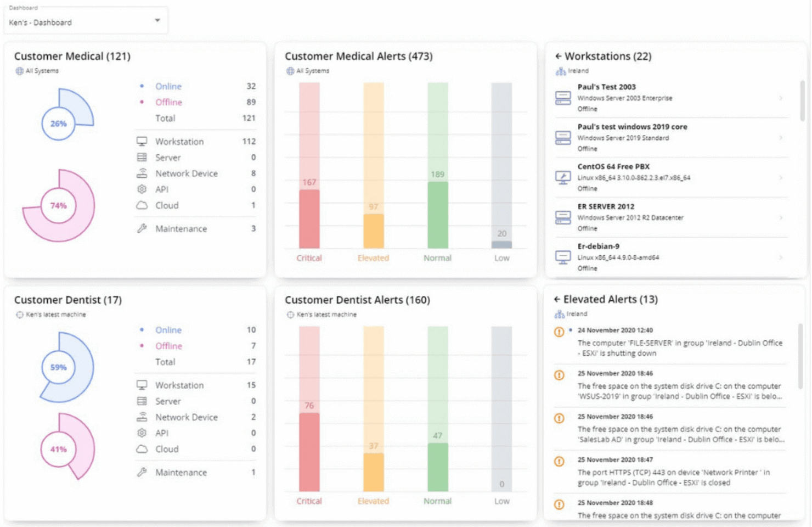Viewport: 812px width, 527px height.
Task: Click the Network Device icon in Customer Dentist panel
Action: pos(142,417)
